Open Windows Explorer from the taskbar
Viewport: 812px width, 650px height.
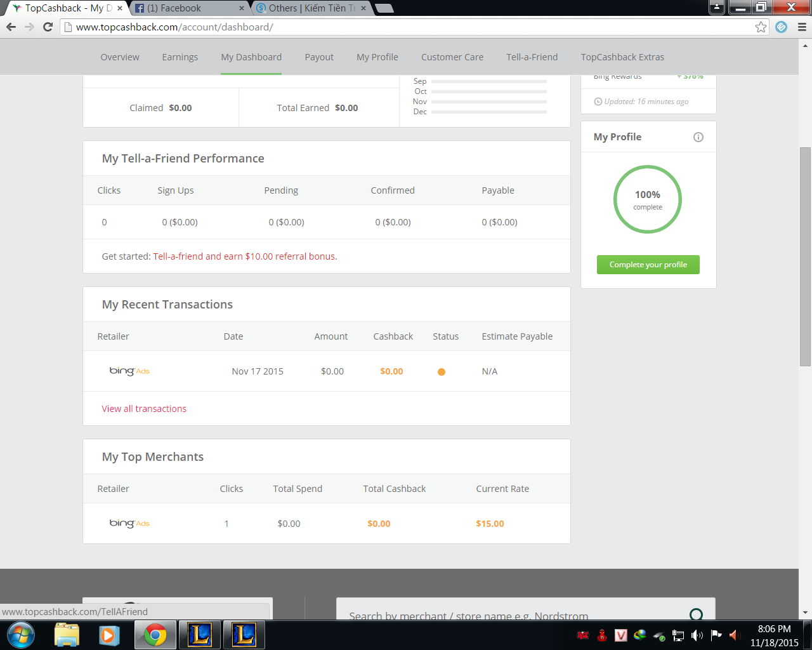point(67,635)
